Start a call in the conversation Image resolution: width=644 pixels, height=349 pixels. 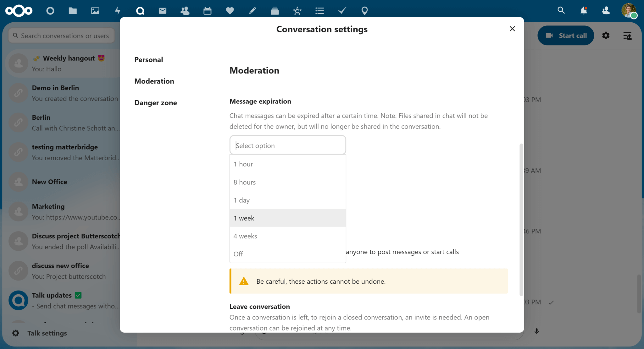tap(565, 35)
